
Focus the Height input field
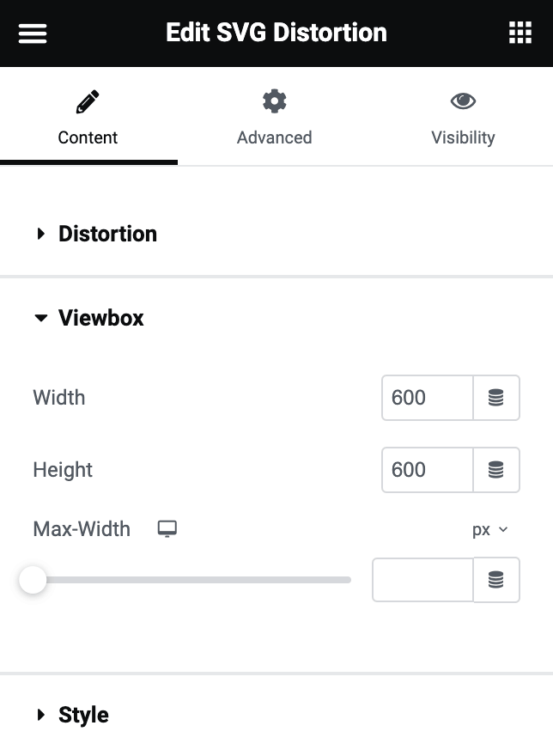tap(427, 470)
